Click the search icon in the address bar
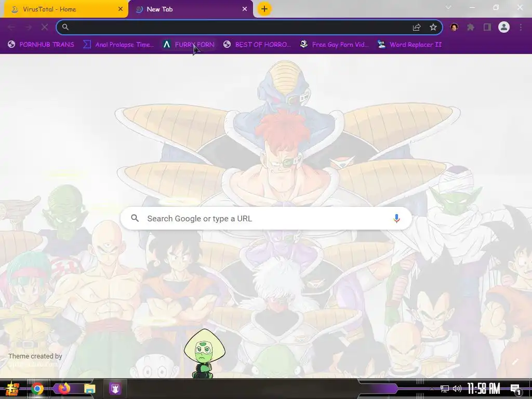 [x=65, y=27]
